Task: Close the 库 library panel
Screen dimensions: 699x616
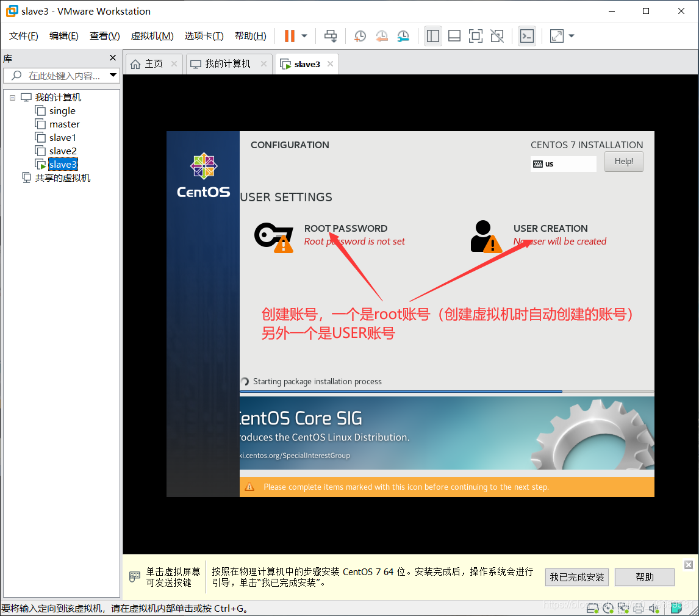Action: (x=113, y=58)
